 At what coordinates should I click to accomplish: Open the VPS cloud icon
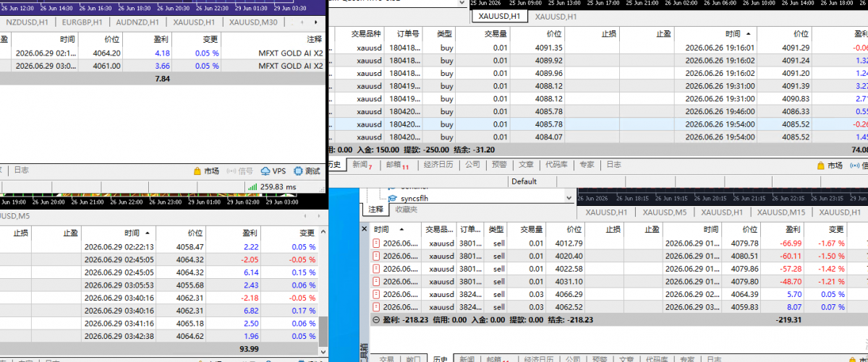(x=265, y=171)
